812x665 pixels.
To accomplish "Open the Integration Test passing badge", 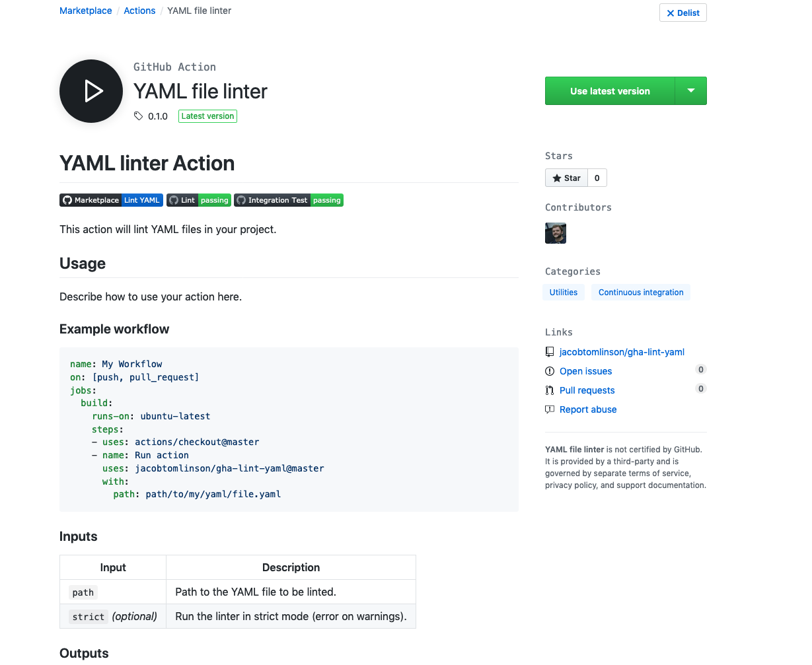I will 289,200.
